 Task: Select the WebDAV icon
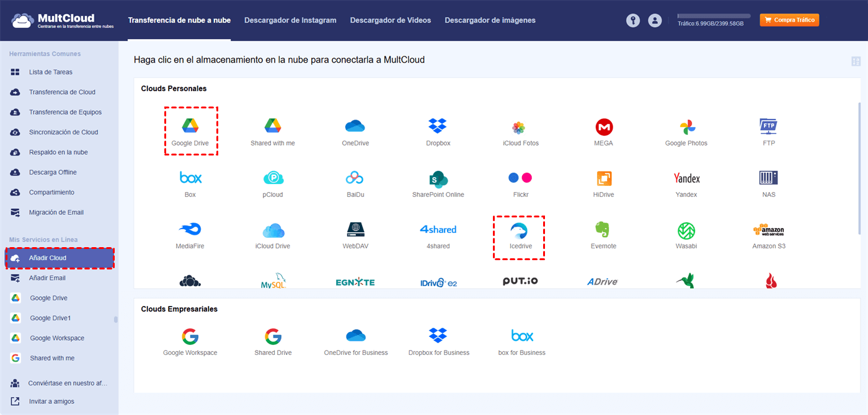pyautogui.click(x=355, y=230)
